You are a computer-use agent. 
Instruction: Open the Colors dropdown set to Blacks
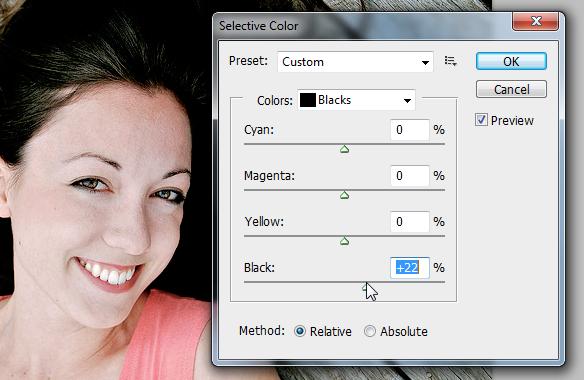pyautogui.click(x=356, y=100)
